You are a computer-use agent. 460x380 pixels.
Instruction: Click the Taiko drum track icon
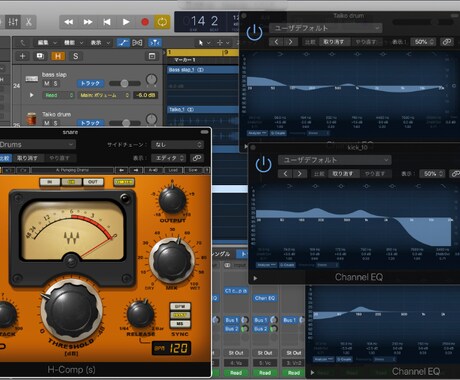pos(31,119)
